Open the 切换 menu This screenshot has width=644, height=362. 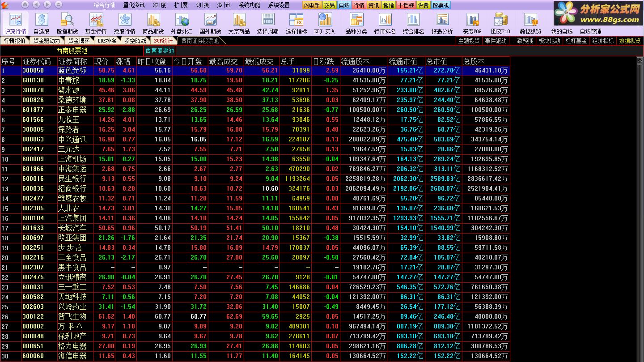pos(203,5)
